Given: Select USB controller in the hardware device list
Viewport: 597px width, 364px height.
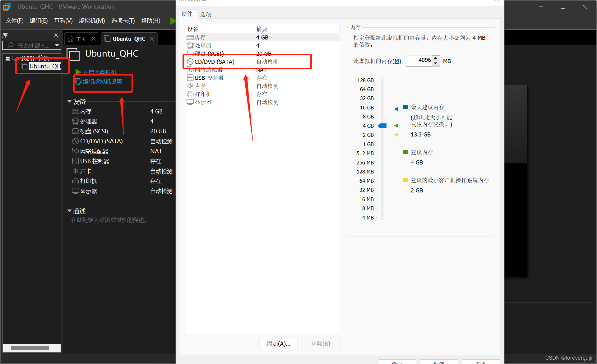Looking at the screenshot, I should click(209, 78).
